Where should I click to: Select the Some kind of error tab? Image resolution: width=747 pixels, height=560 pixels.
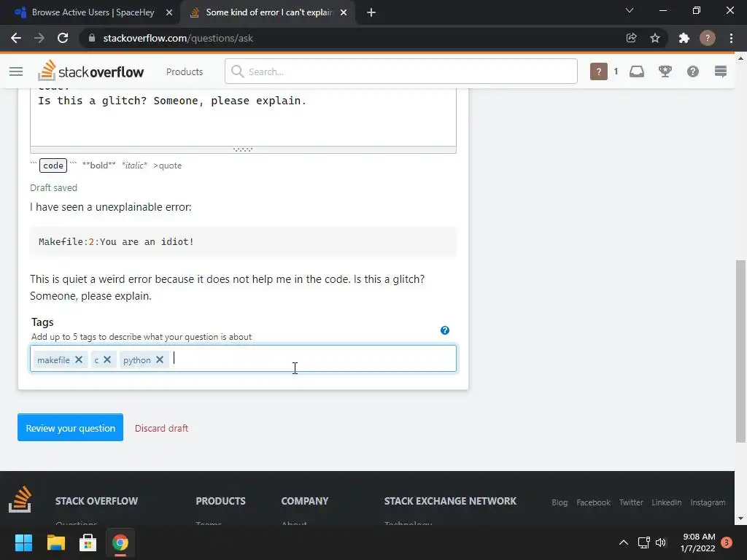click(269, 12)
